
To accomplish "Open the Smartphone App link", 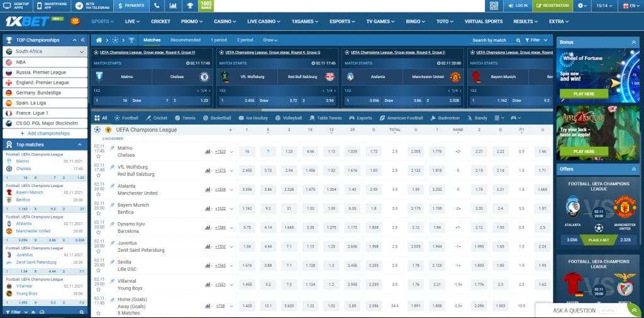I will click(52, 6).
